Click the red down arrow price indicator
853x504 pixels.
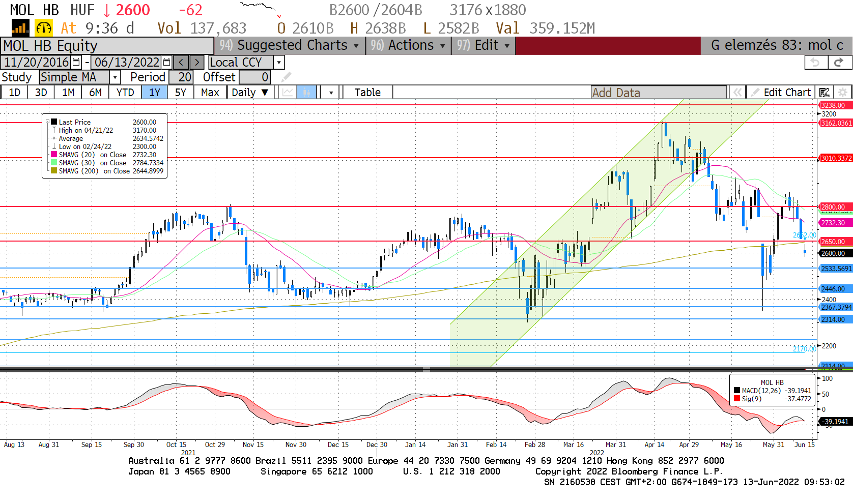click(106, 10)
